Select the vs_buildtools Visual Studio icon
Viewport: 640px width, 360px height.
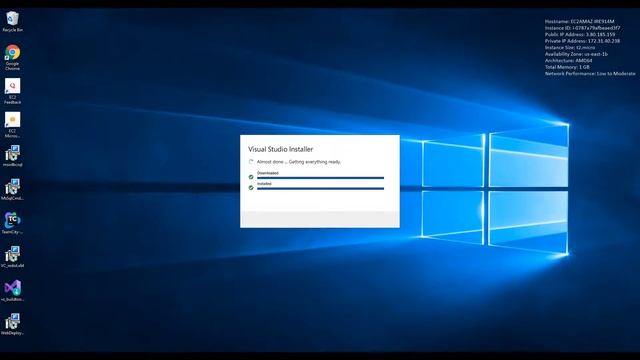(12, 291)
